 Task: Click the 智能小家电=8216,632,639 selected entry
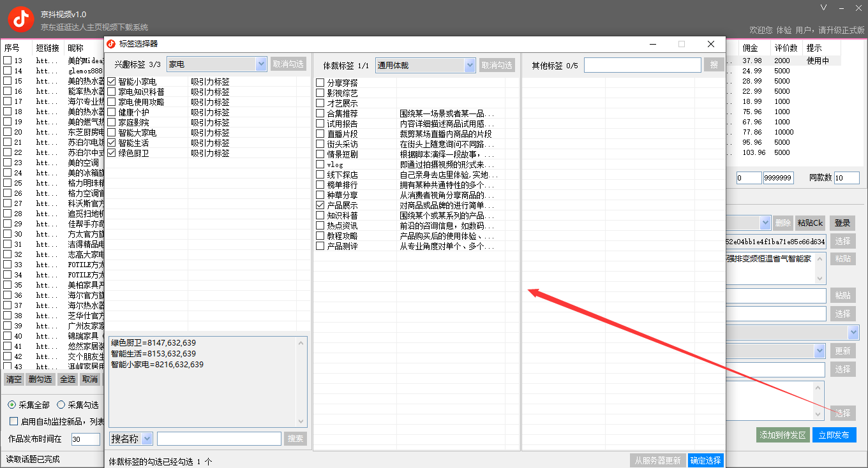click(158, 365)
